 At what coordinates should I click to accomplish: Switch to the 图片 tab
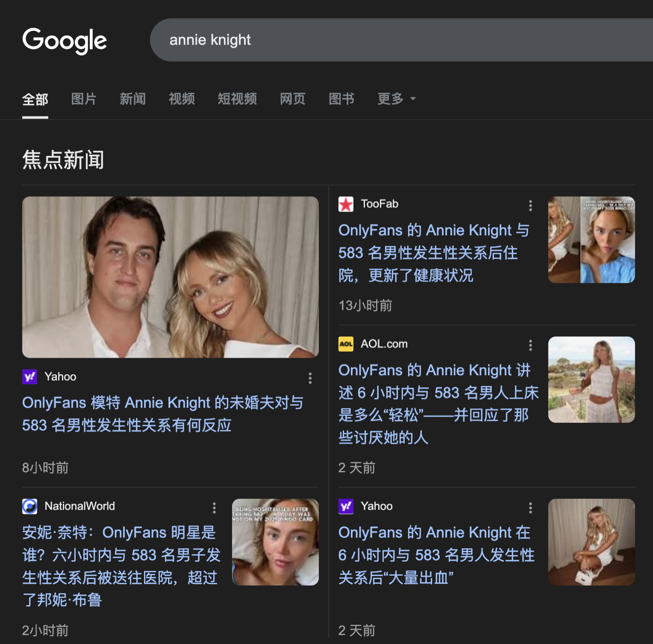coord(84,99)
